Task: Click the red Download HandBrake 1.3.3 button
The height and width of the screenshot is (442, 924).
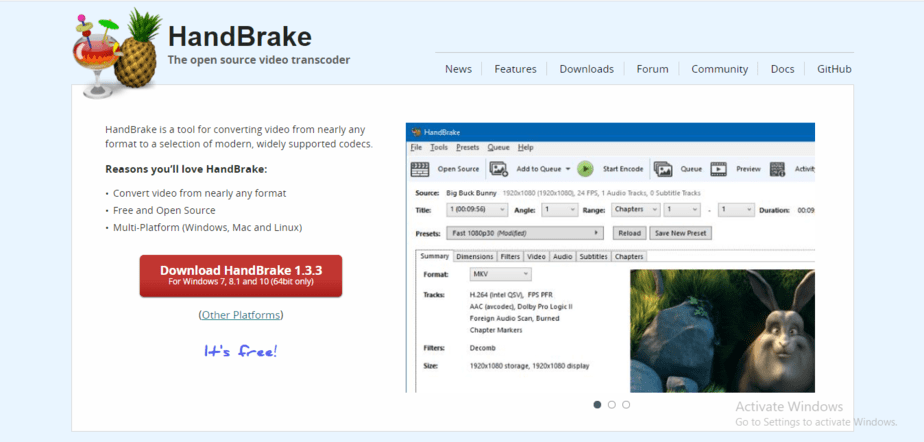Action: pyautogui.click(x=240, y=275)
